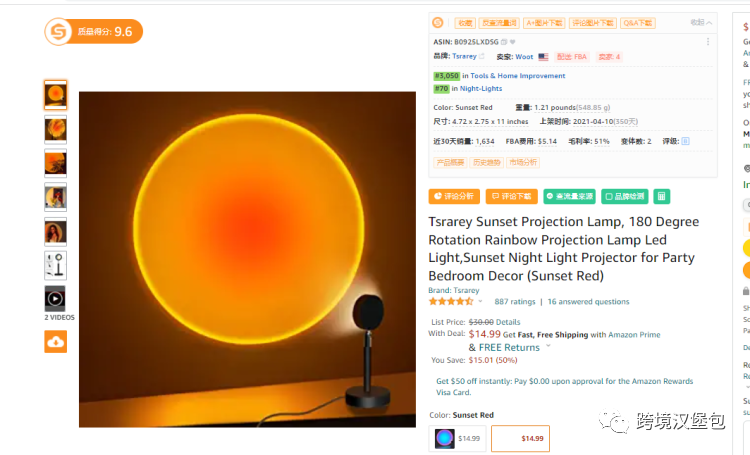Screen dimensions: 750x455
Task: Expand the FREE Returns chevron
Action: (x=548, y=346)
